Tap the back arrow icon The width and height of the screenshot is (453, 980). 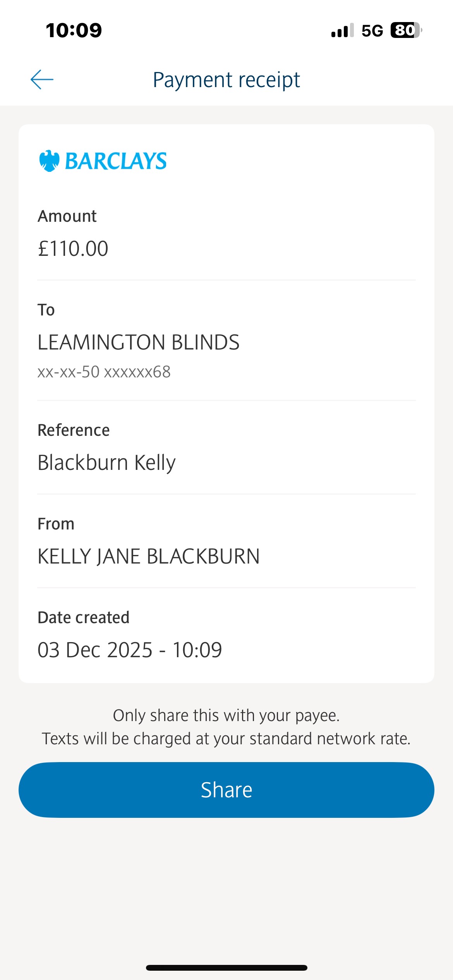[42, 80]
